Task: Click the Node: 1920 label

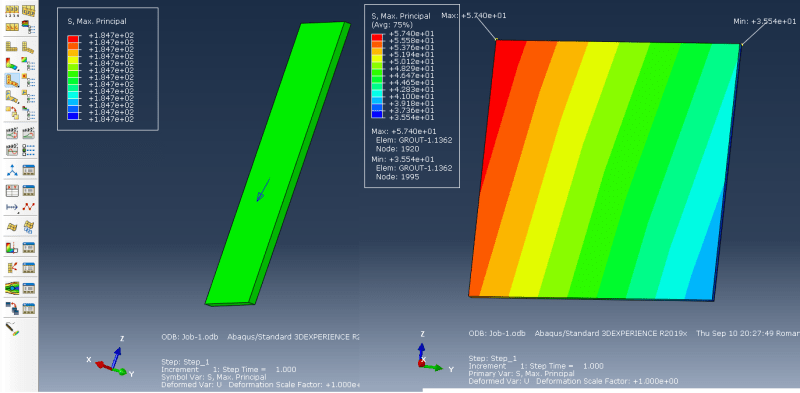Action: click(397, 149)
